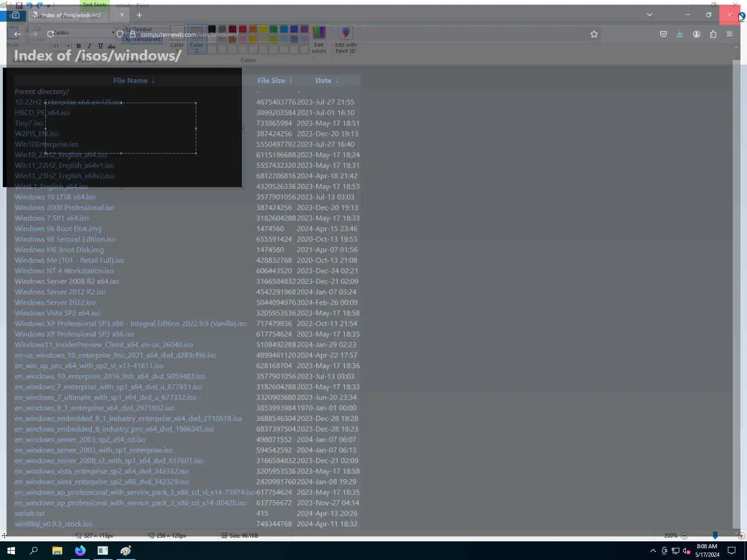The height and width of the screenshot is (560, 747).
Task: Open a new Firefox tab with plus
Action: coord(139,15)
